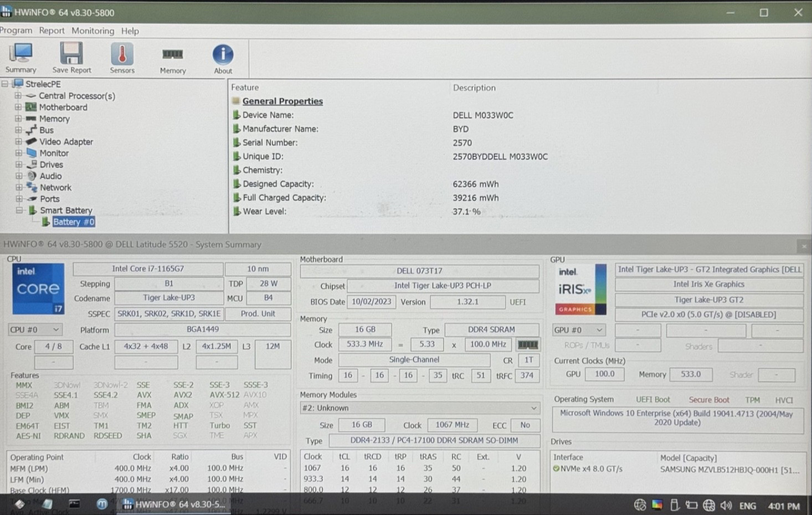812x515 pixels.
Task: Open the second taskbar shortcut icon
Action: click(x=47, y=504)
